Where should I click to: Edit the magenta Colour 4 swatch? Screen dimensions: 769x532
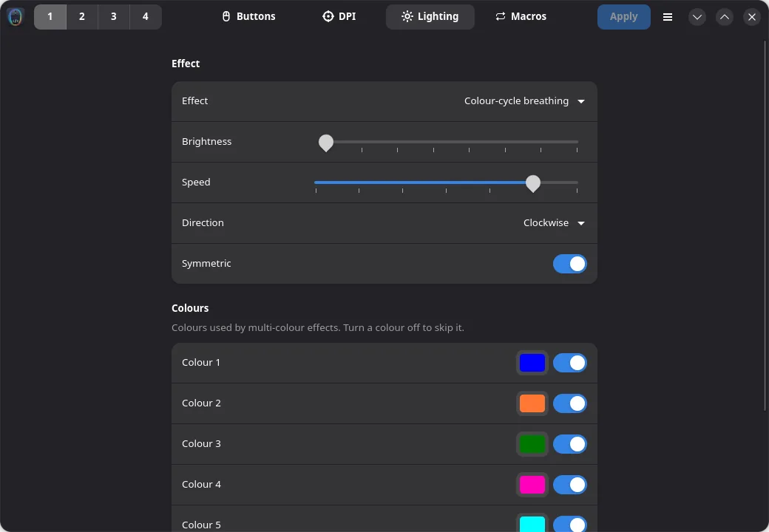point(532,485)
